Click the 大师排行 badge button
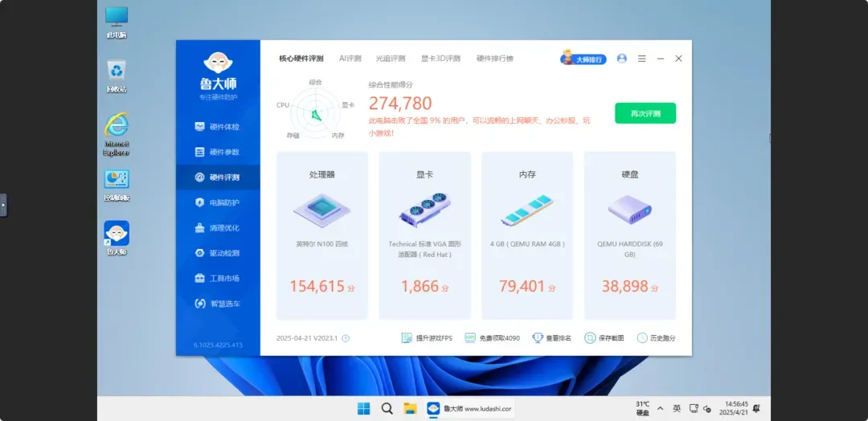Image resolution: width=868 pixels, height=421 pixels. [583, 59]
